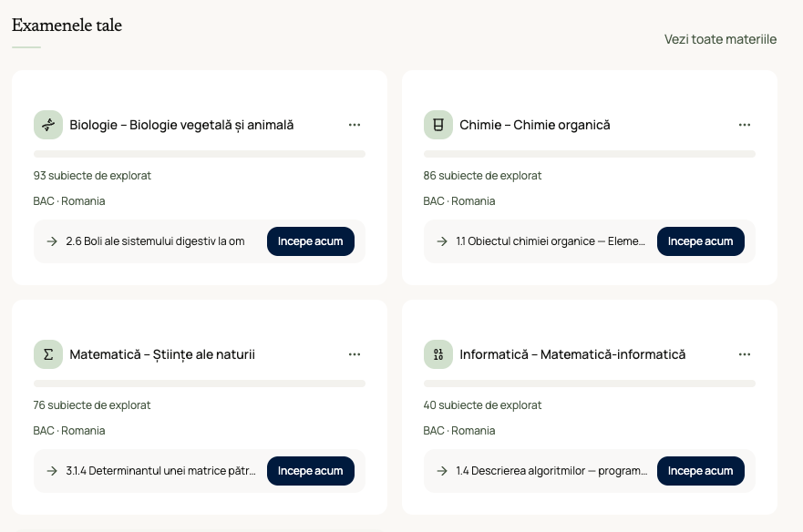The width and height of the screenshot is (803, 532).
Task: Click the 93 subiecte de explorat text
Action: (x=92, y=176)
